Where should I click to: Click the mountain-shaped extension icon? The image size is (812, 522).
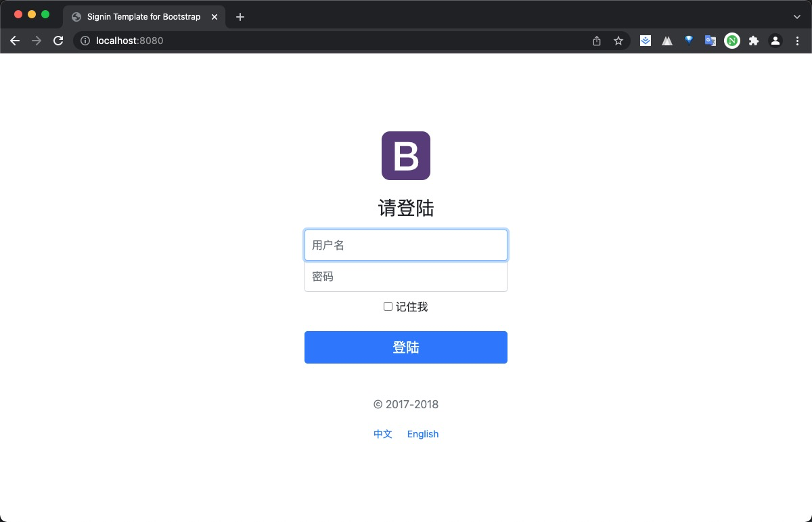(x=667, y=41)
